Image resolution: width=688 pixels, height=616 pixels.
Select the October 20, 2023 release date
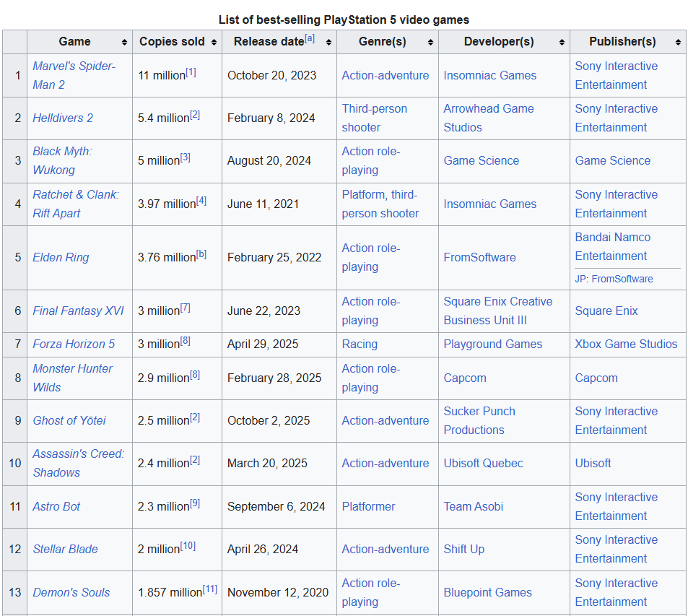[271, 76]
